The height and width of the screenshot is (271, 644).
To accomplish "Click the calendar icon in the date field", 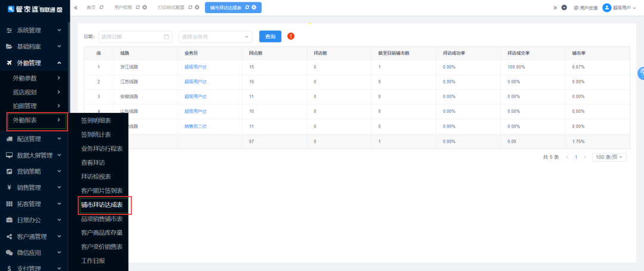I will coord(166,36).
